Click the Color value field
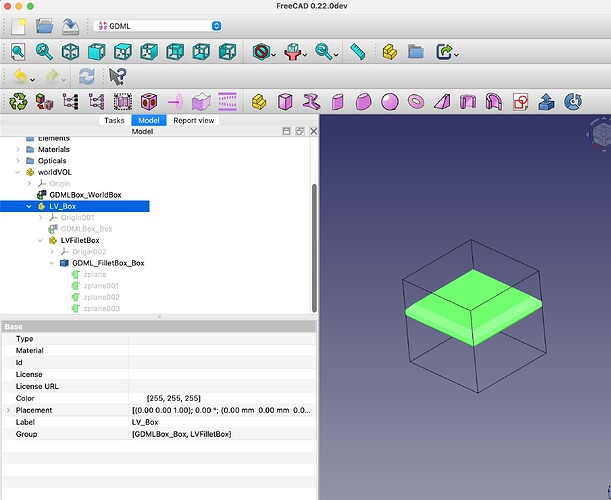This screenshot has width=611, height=500. pos(222,398)
